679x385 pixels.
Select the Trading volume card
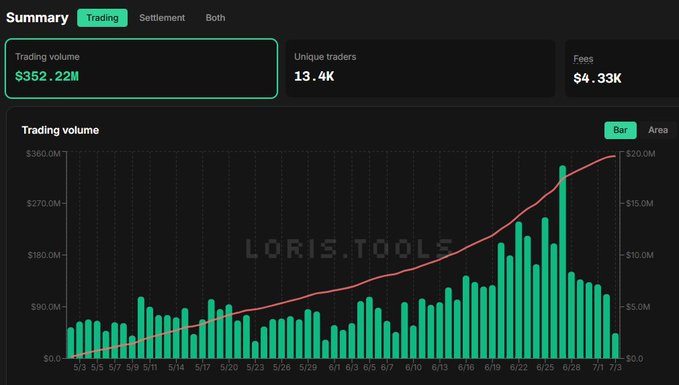tap(141, 68)
